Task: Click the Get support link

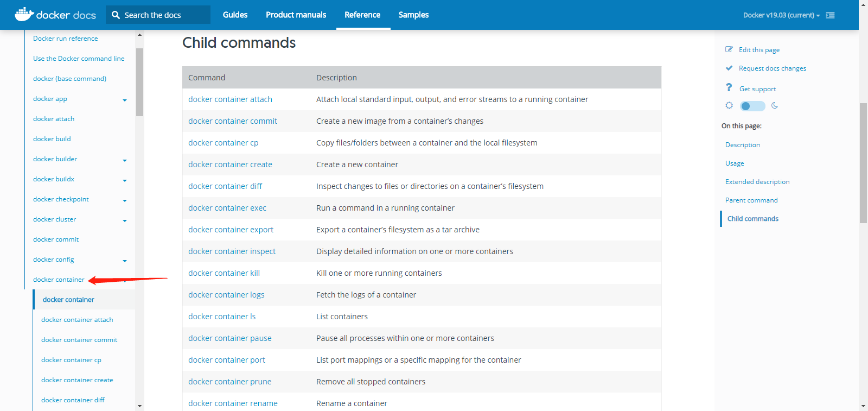Action: 757,89
